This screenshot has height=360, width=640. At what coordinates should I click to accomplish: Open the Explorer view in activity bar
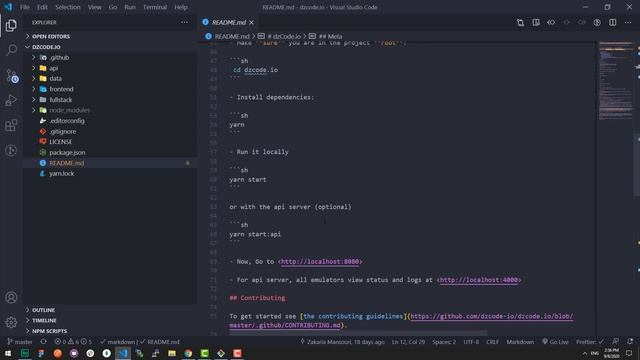tap(11, 25)
